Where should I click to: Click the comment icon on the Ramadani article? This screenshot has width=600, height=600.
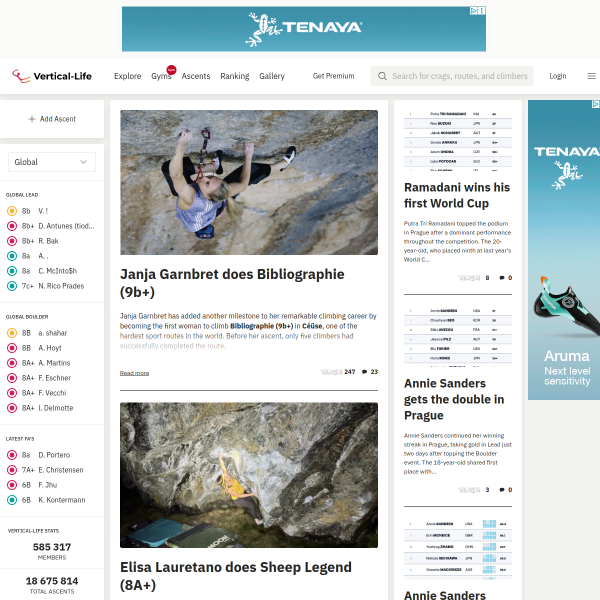coord(502,278)
